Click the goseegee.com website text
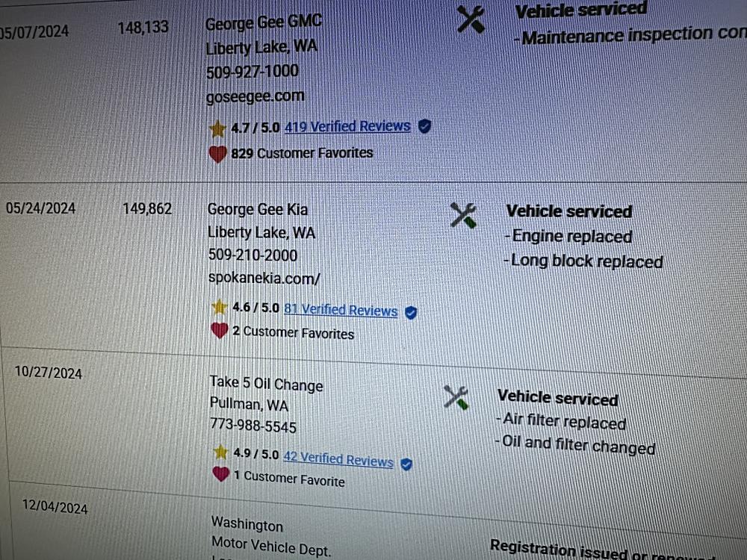 coord(255,96)
